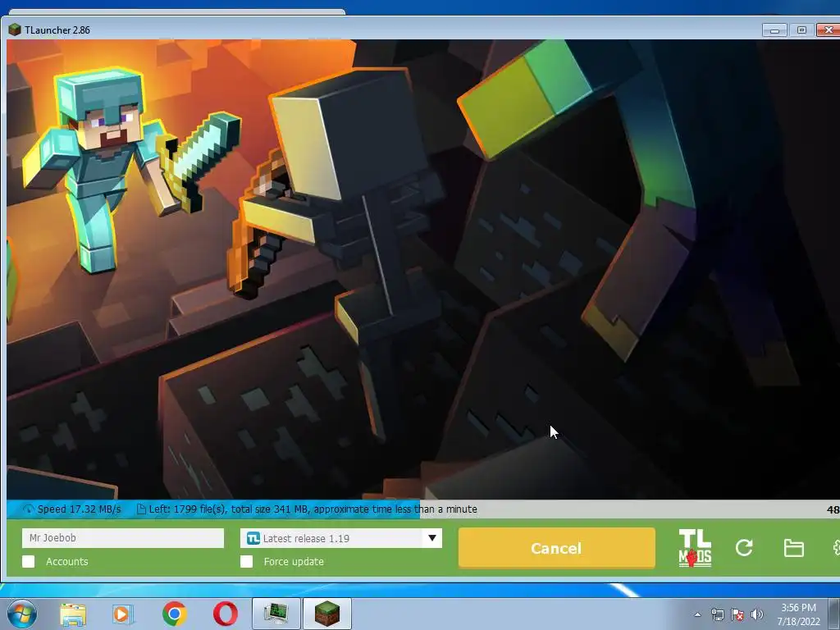Enable the Force update checkbox

[x=246, y=561]
